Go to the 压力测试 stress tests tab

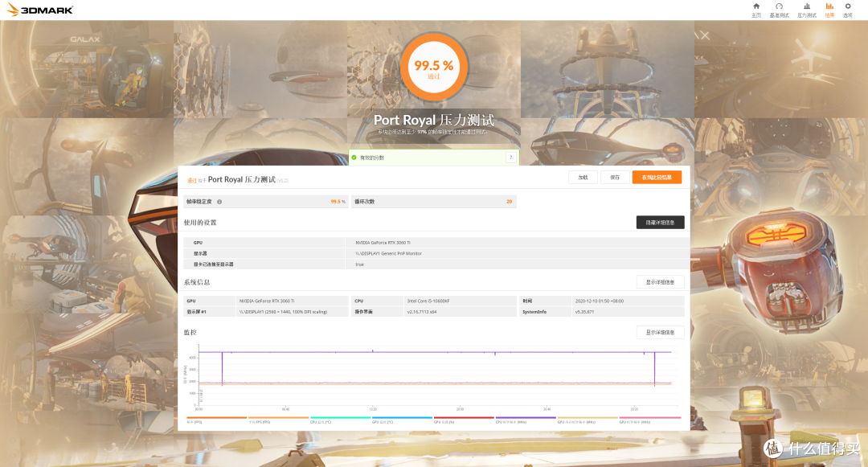pyautogui.click(x=807, y=10)
